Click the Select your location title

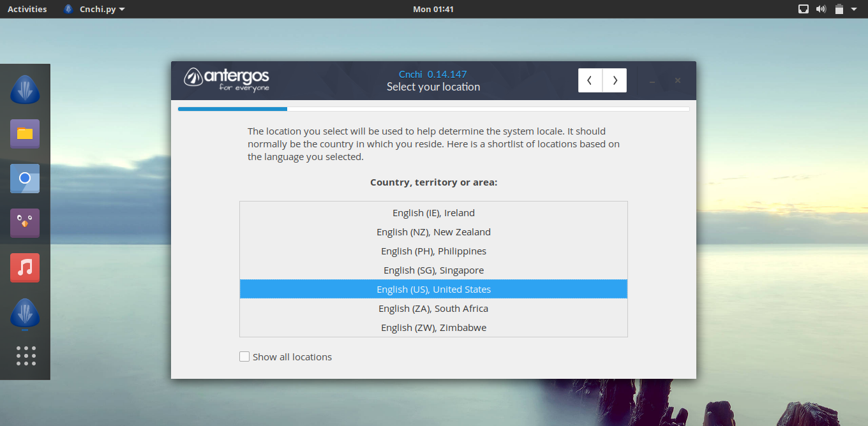click(433, 87)
